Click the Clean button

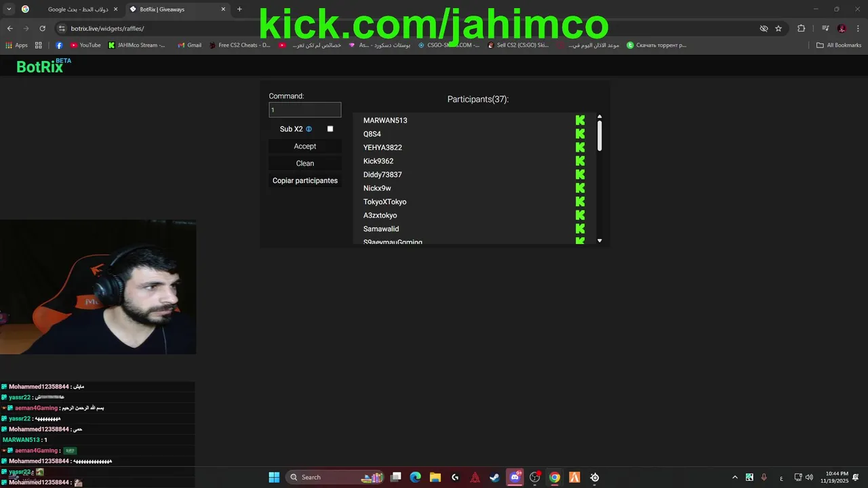[305, 163]
